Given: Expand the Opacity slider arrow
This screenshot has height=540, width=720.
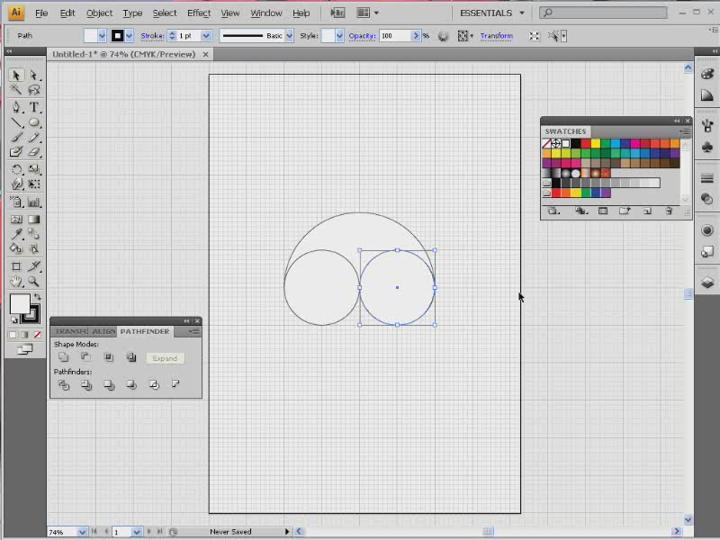Looking at the screenshot, I should 416,35.
